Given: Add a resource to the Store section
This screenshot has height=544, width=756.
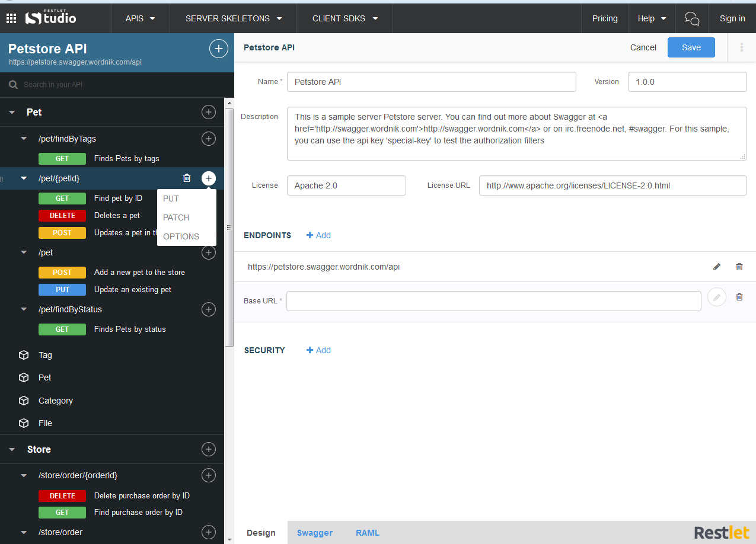Looking at the screenshot, I should coord(209,449).
